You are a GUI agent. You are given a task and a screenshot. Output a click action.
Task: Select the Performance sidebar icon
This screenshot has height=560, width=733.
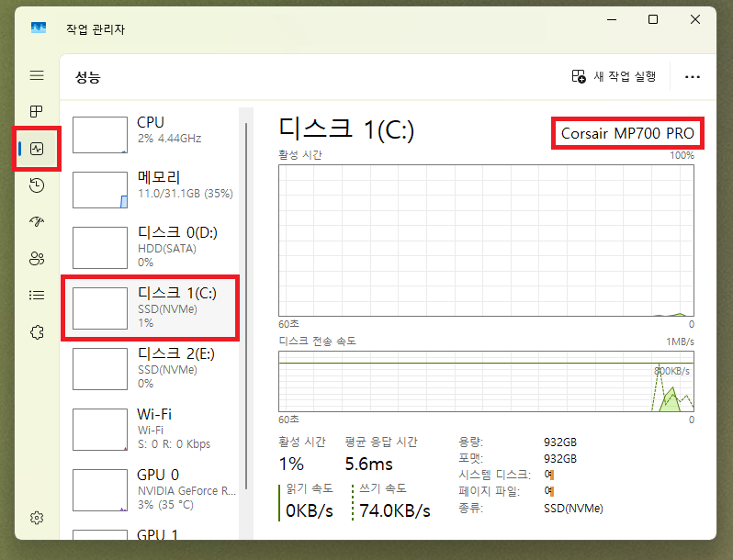click(37, 149)
